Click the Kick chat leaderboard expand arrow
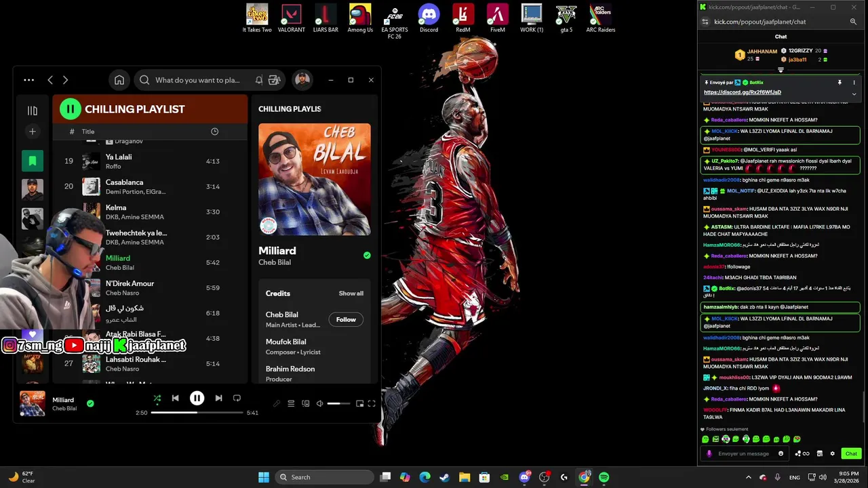Screen dimensions: 868x488 (781, 70)
